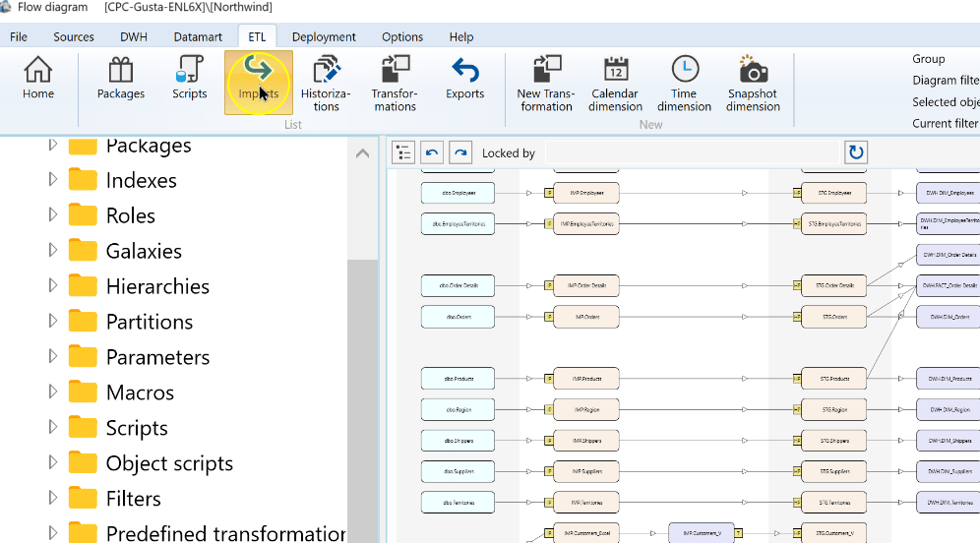The image size is (980, 543).
Task: Expand the Scripts tree folder
Action: (52, 427)
